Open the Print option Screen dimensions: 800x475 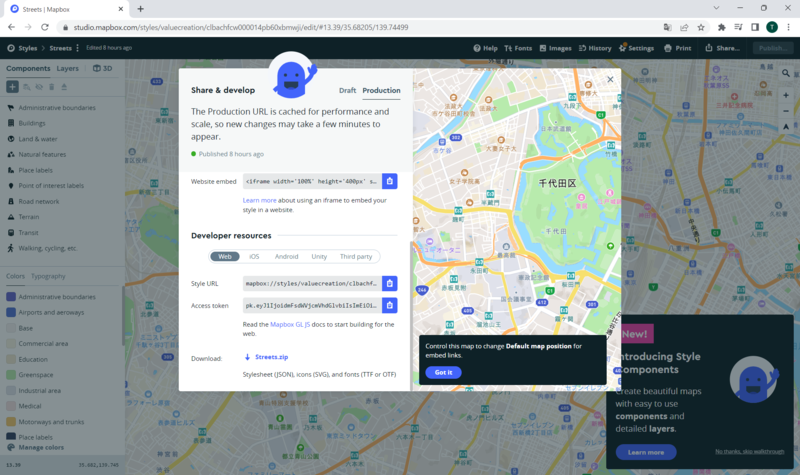point(678,48)
